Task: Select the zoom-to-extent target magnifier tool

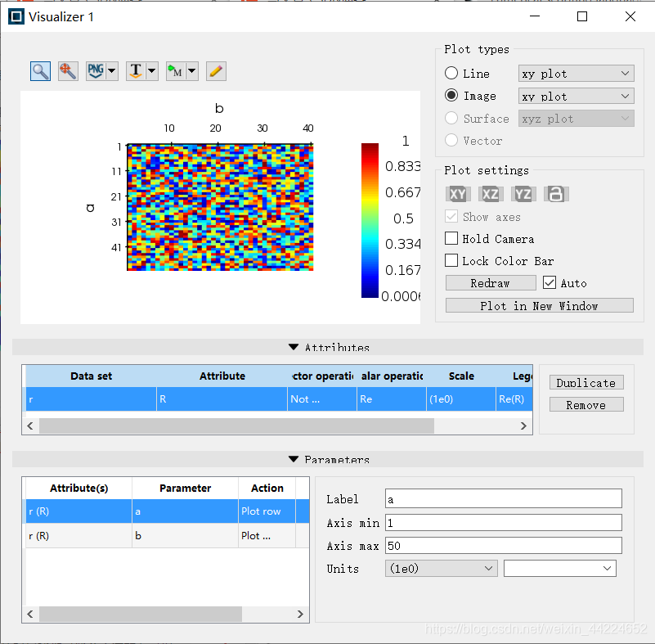Action: coord(68,71)
